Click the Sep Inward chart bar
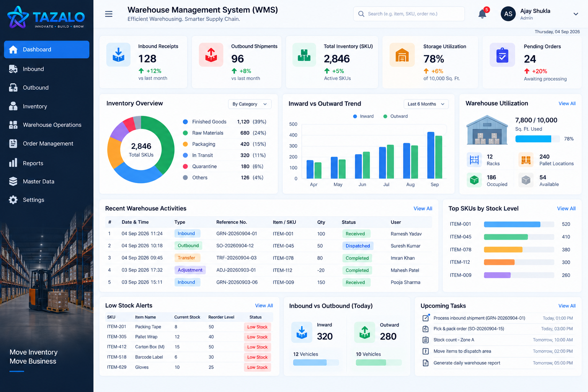588x392 pixels. [431, 155]
